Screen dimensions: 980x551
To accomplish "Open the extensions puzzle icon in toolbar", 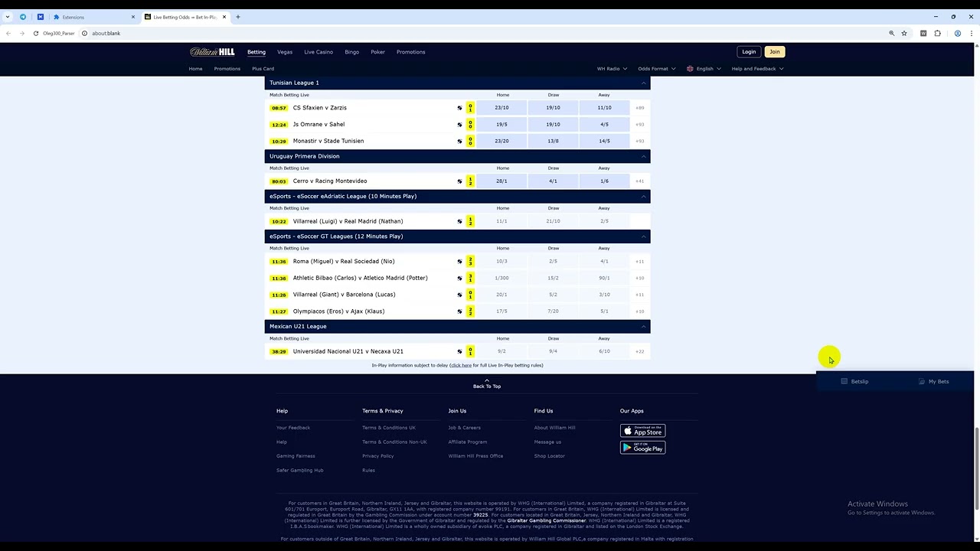I will click(938, 34).
